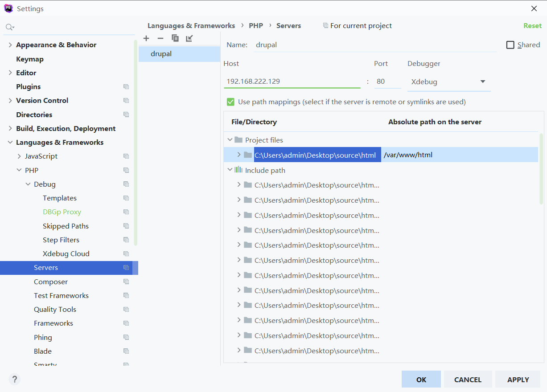Open Plugins settings page
The height and width of the screenshot is (392, 547).
pos(29,87)
